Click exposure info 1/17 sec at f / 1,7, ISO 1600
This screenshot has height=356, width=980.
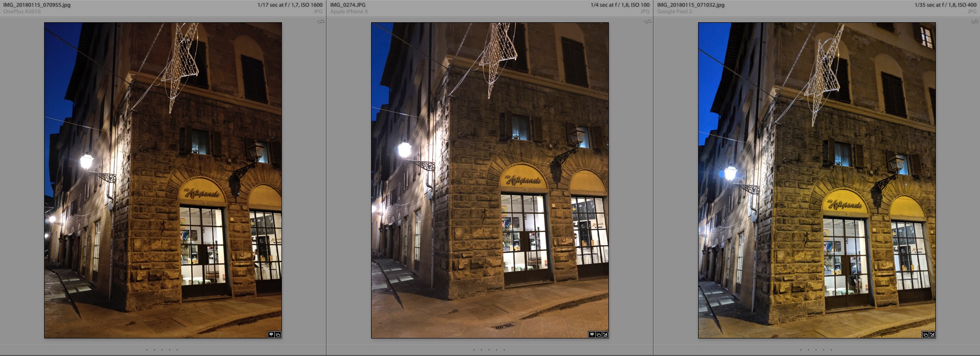tap(290, 5)
